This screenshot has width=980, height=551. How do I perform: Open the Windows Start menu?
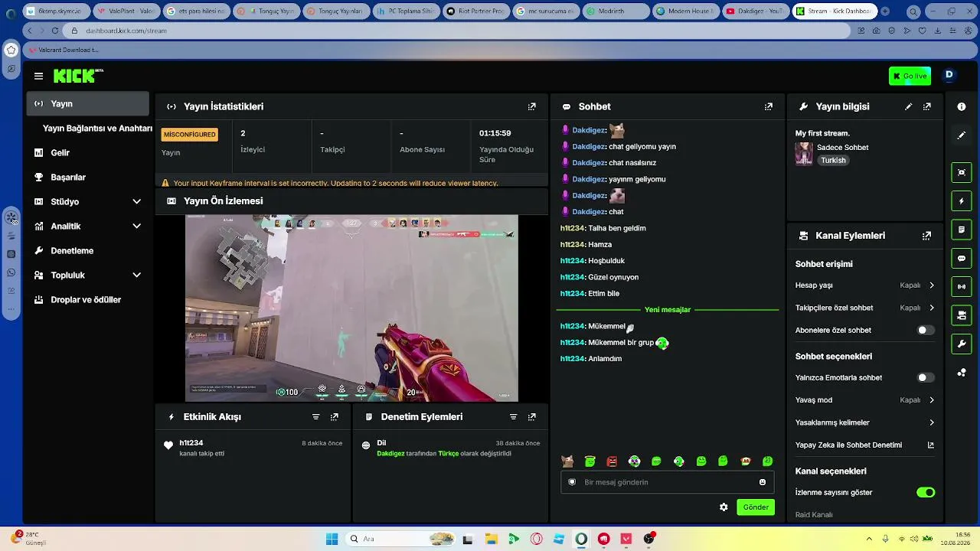click(x=332, y=539)
